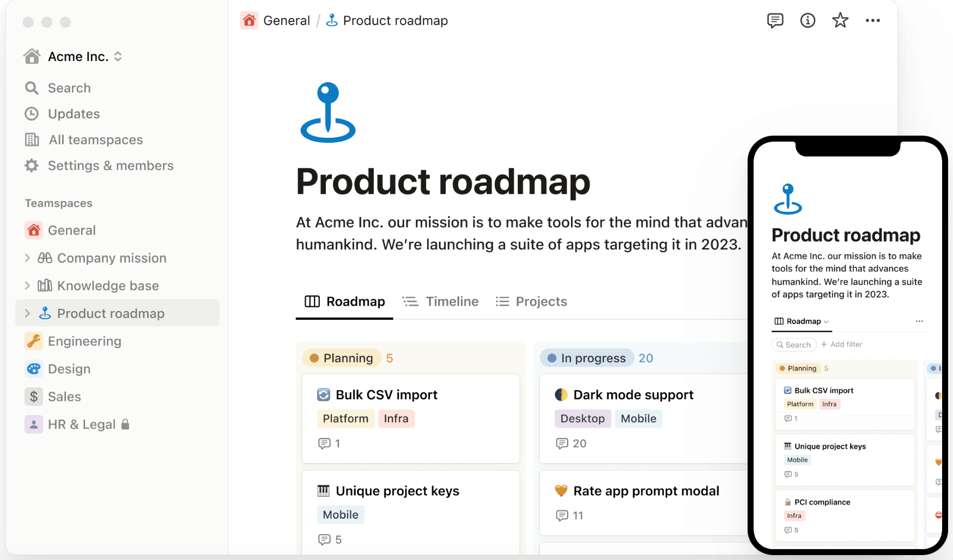Click General in the breadcrumb
Screen dimensions: 953x560
click(x=286, y=21)
